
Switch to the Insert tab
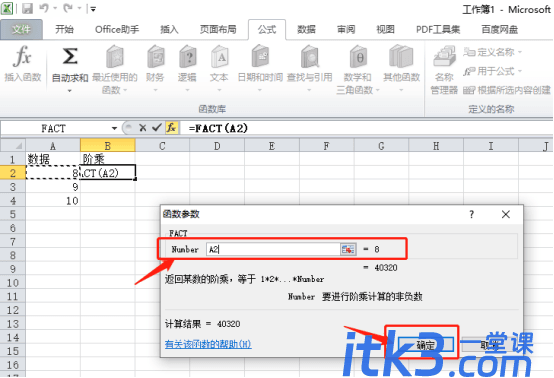169,30
